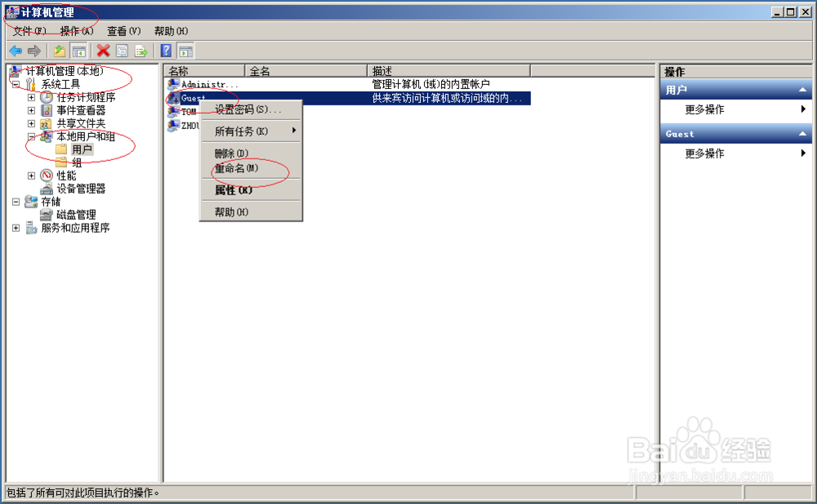Click the Services and Applications icon
This screenshot has height=504, width=817.
coord(31,228)
